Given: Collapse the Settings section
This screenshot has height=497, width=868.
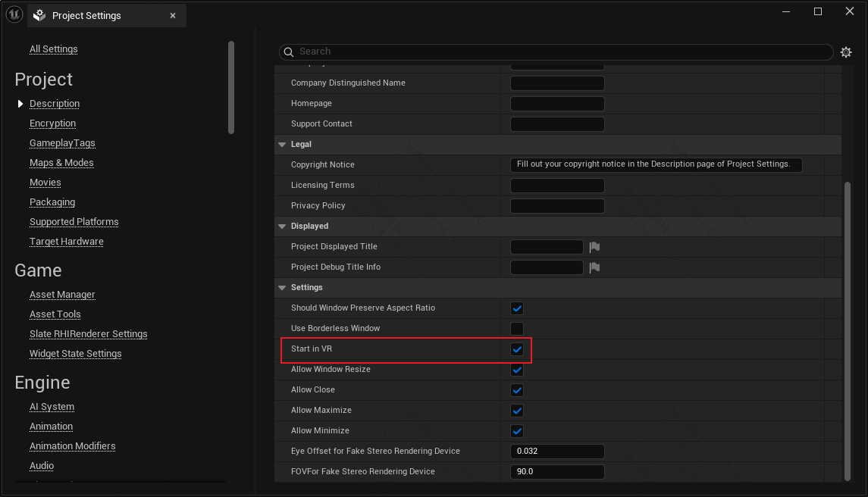Looking at the screenshot, I should [282, 288].
